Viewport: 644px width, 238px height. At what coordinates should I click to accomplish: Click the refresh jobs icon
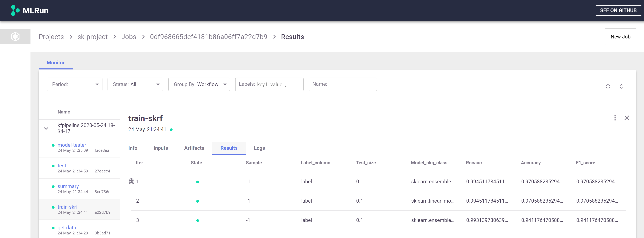tap(608, 87)
